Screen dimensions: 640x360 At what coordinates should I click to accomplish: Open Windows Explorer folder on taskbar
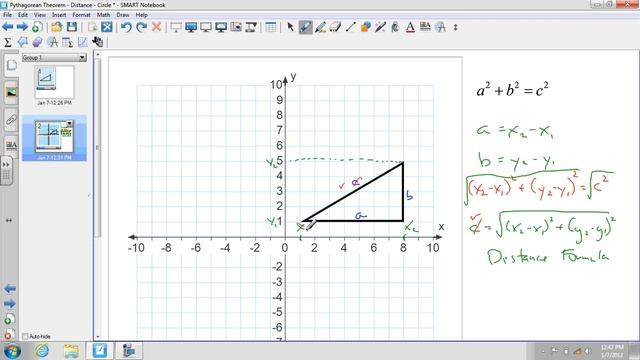71,351
